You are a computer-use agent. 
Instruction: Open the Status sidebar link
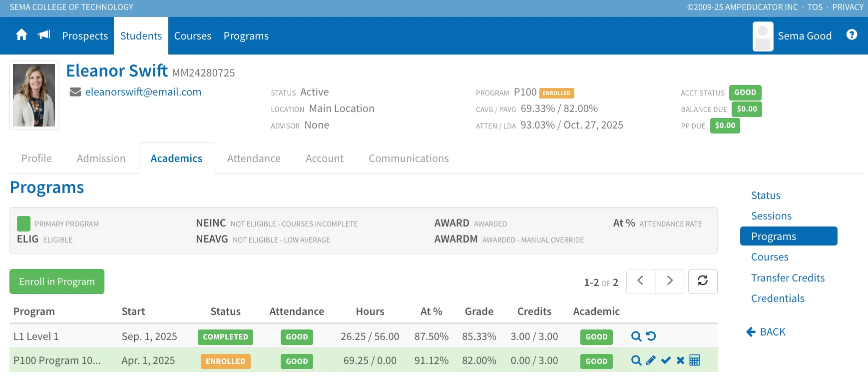[766, 195]
